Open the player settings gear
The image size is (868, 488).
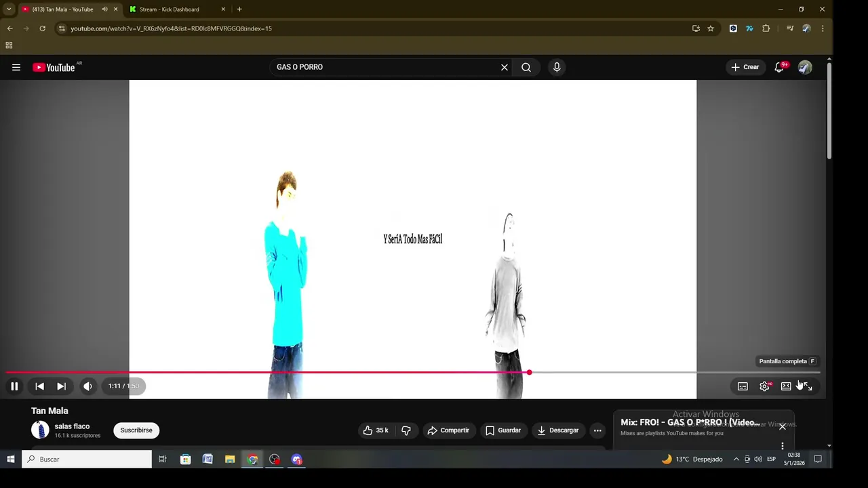coord(764,386)
